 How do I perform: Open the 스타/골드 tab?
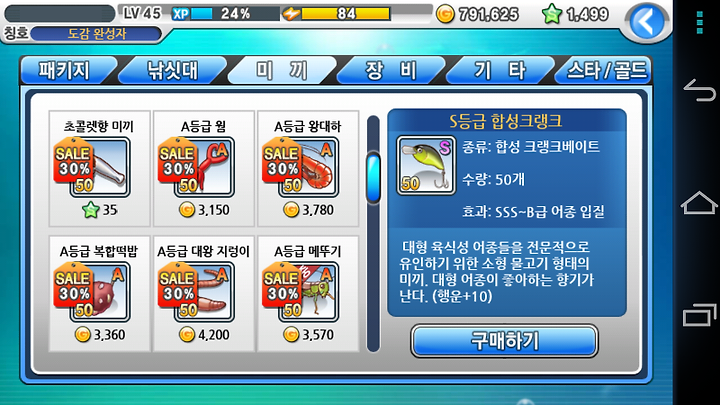(x=606, y=70)
